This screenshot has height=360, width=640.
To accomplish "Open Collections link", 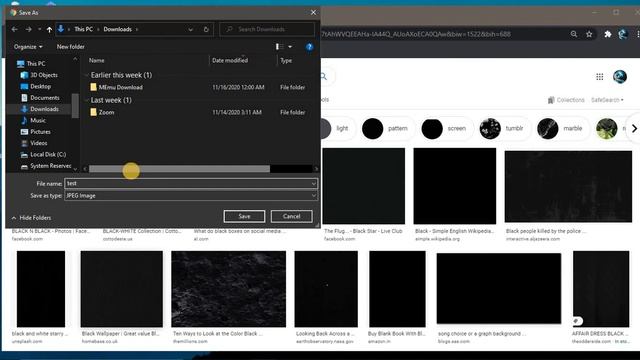I will 566,100.
